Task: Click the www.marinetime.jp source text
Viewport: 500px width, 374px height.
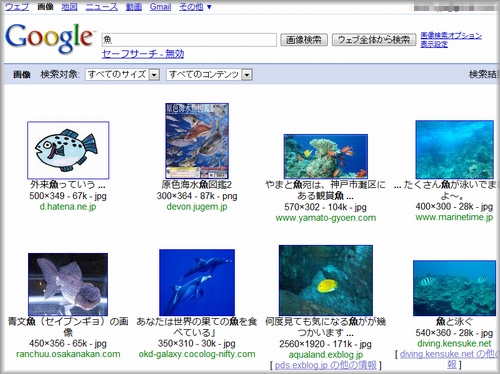Action: pos(454,217)
